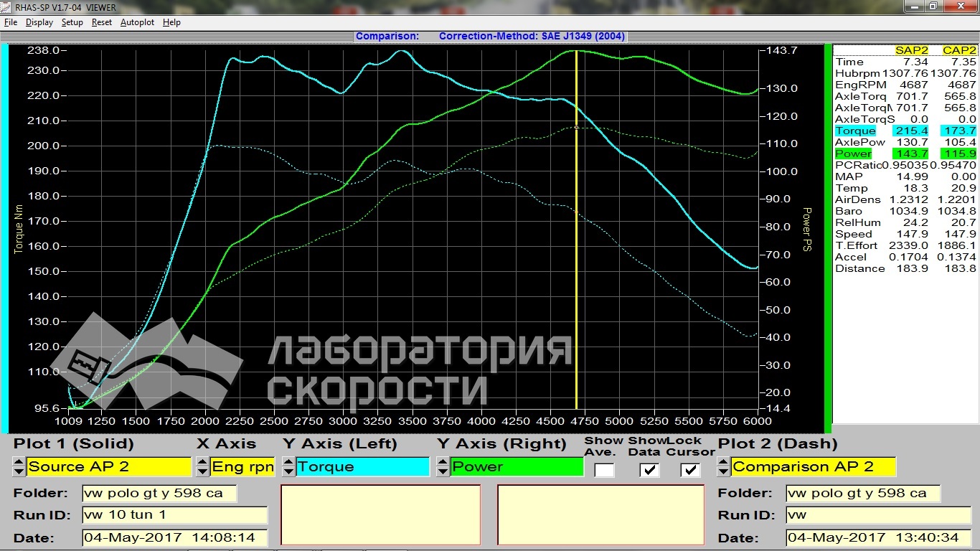Select the Power right axis field
The image size is (980, 551).
tap(517, 467)
